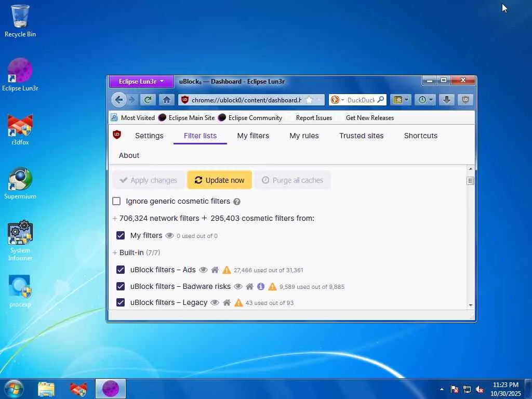
Task: Select the Filter lists tab
Action: (x=200, y=136)
